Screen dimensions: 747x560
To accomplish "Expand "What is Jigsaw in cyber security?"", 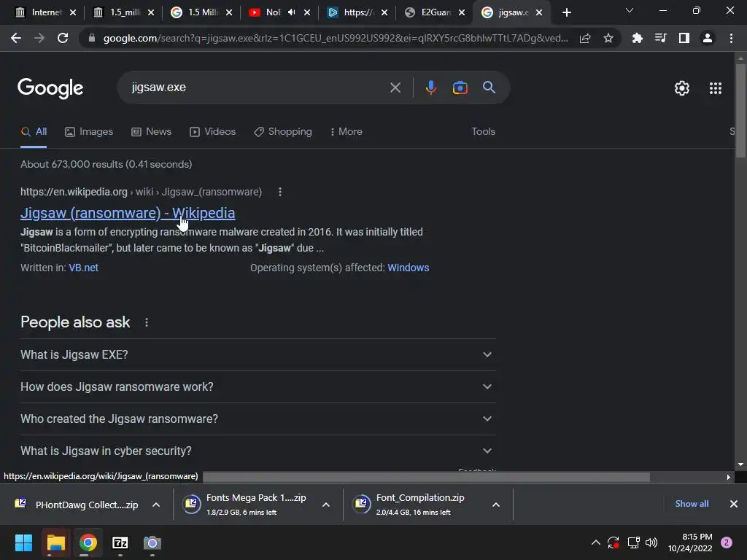I will [258, 451].
